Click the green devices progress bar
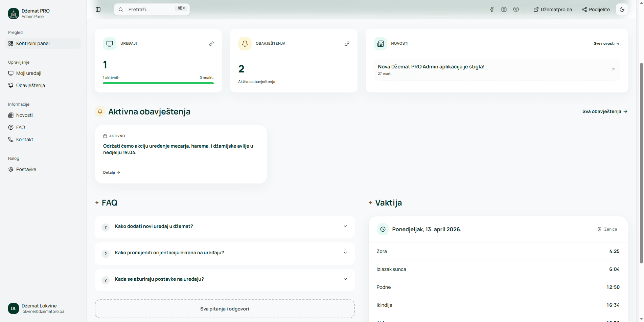Screen dimensions: 644x322 tap(158, 83)
